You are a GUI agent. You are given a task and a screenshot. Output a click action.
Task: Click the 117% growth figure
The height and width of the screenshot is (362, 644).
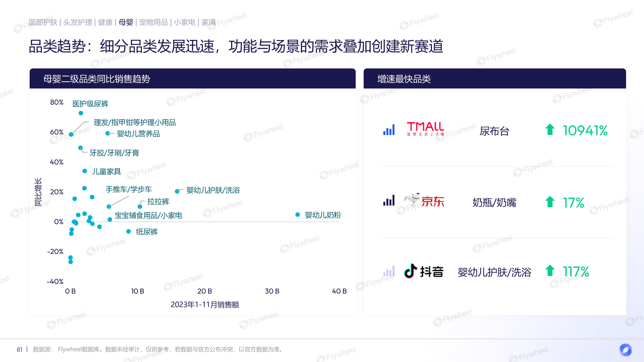(576, 271)
